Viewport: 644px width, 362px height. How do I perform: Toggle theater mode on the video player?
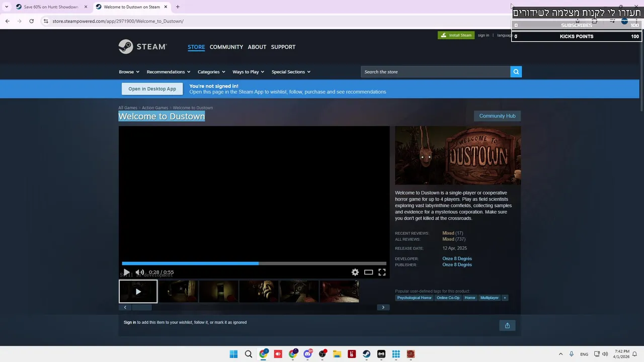[x=368, y=272]
